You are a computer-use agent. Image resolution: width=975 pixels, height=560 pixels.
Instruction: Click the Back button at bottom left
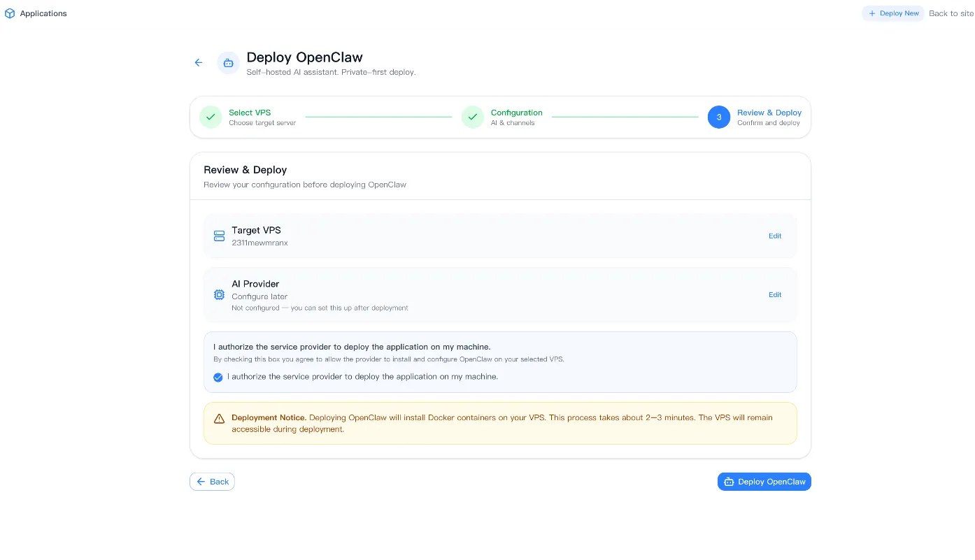click(x=212, y=481)
